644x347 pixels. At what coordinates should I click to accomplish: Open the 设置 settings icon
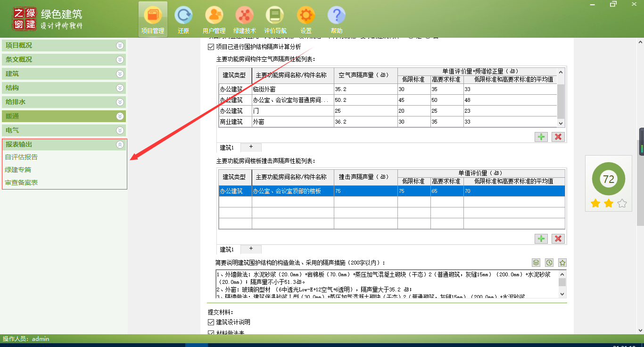pyautogui.click(x=305, y=16)
